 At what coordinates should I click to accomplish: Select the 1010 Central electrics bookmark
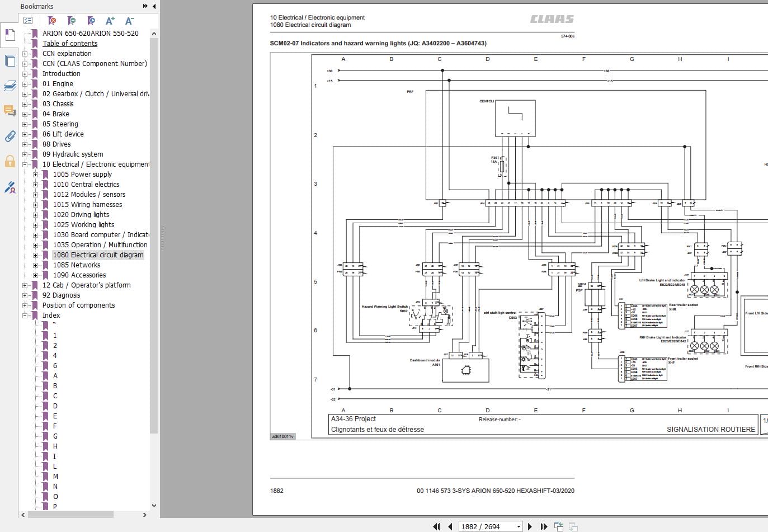86,185
